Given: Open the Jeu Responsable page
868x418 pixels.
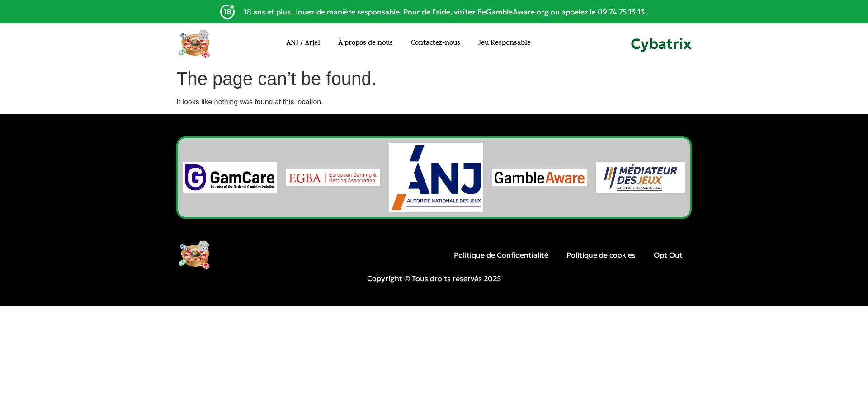Looking at the screenshot, I should coord(504,42).
